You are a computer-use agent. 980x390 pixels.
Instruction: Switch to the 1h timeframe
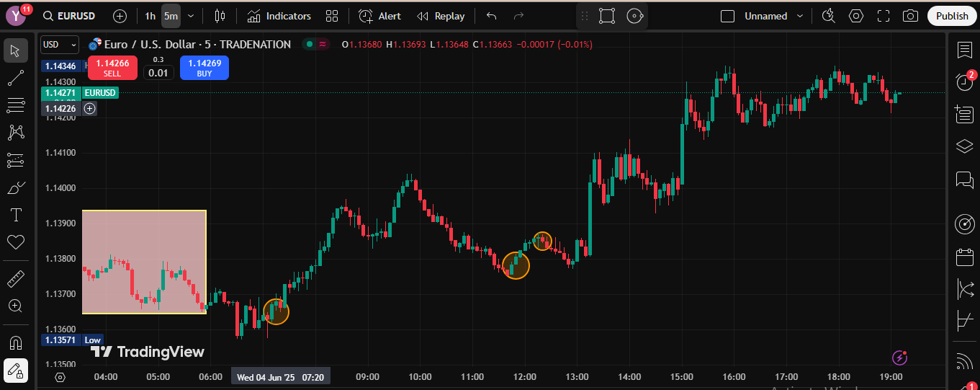[x=150, y=16]
